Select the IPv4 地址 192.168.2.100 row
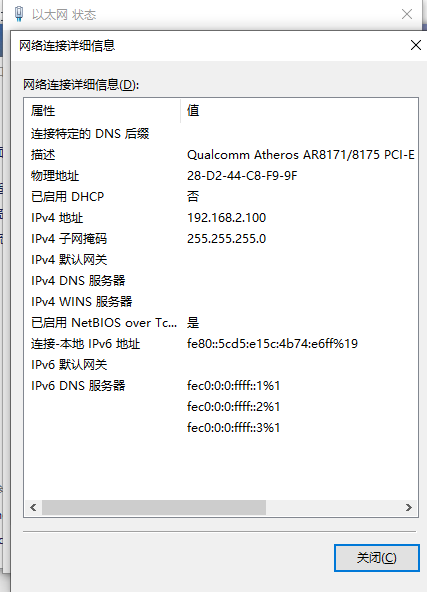 221,217
